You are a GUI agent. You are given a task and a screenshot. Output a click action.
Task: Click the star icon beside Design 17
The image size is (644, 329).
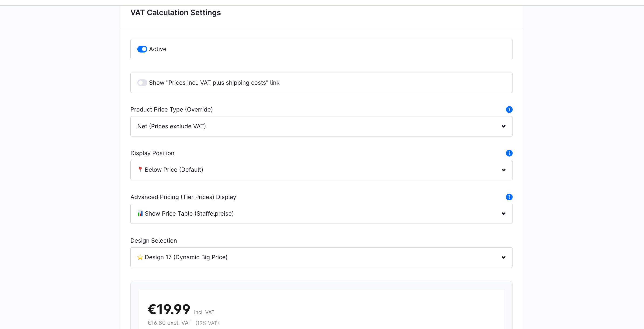click(x=140, y=257)
